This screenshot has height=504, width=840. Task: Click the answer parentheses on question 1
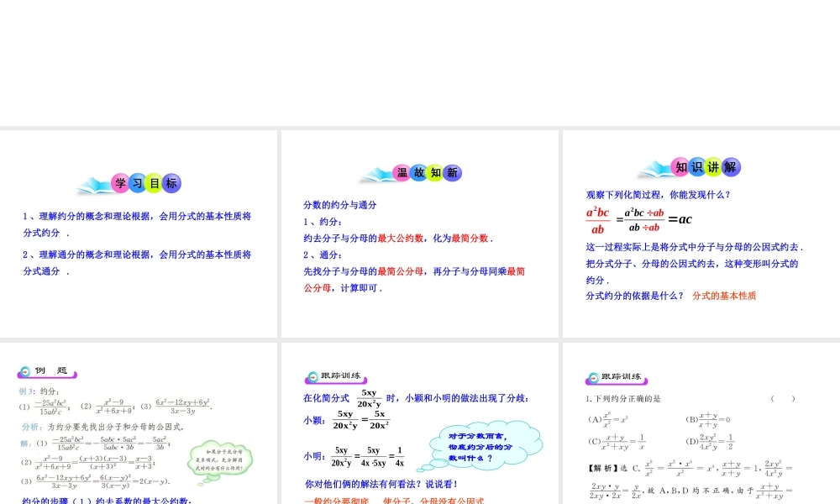coord(783,398)
